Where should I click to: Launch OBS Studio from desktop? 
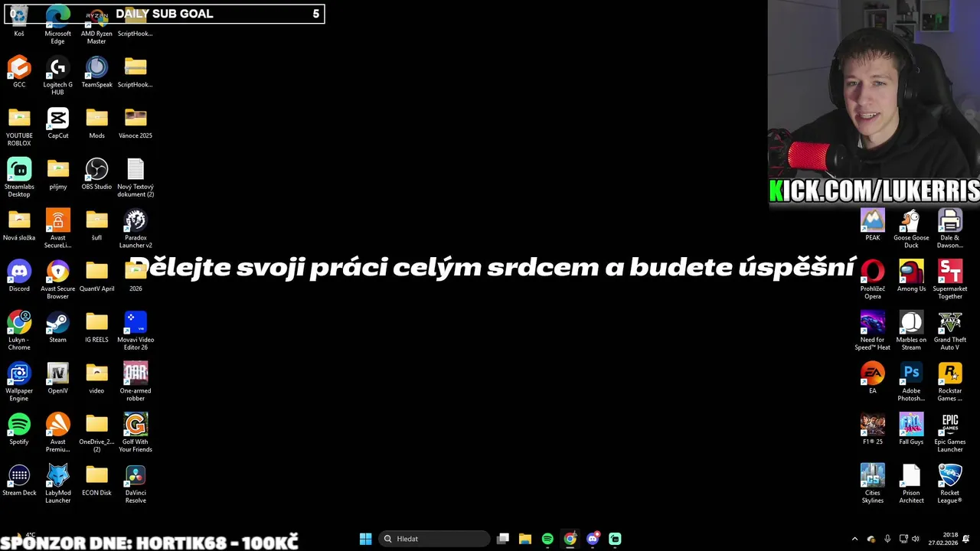[x=96, y=174]
